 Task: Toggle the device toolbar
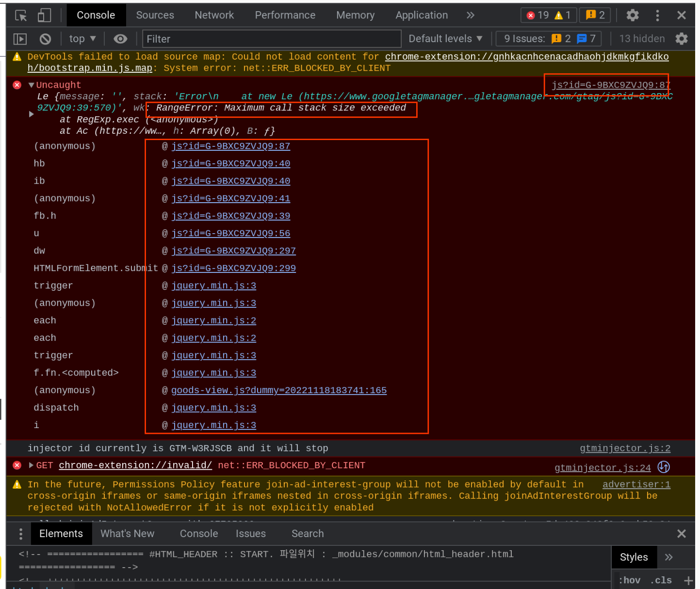pos(44,15)
